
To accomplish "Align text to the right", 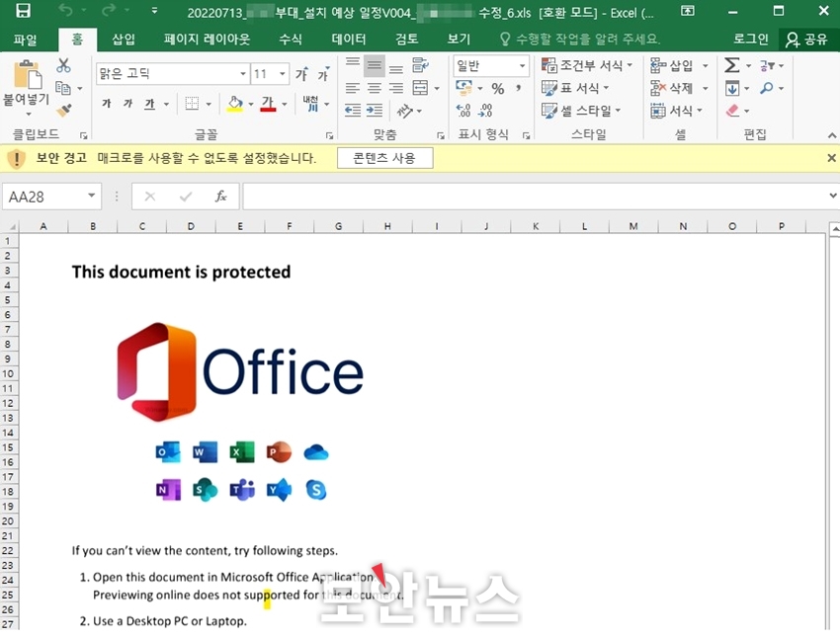I will pos(396,88).
